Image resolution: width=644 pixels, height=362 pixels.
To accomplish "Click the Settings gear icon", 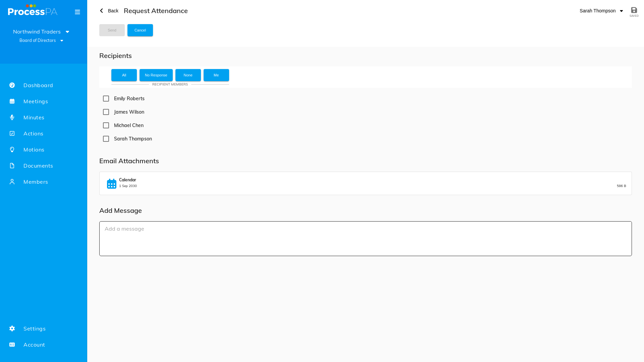I will click(x=12, y=328).
